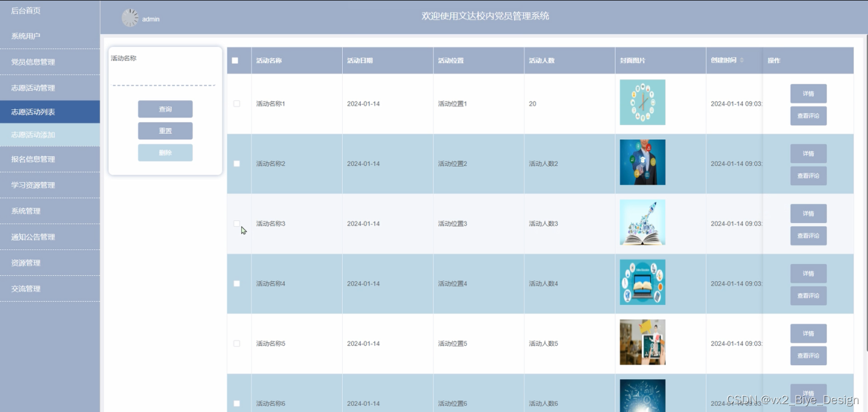Image resolution: width=868 pixels, height=412 pixels.
Task: Click the 删除 delete button
Action: click(x=165, y=153)
